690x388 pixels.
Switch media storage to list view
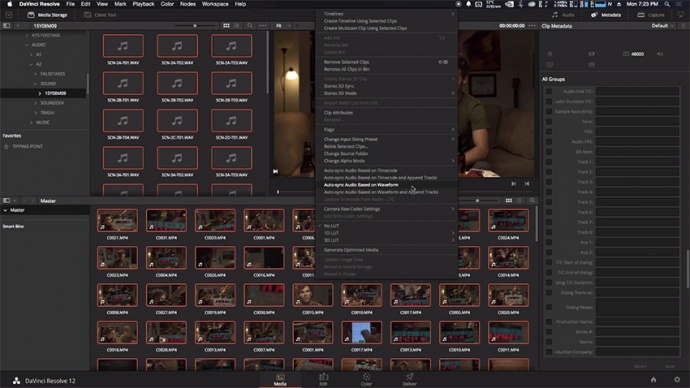coord(237,26)
